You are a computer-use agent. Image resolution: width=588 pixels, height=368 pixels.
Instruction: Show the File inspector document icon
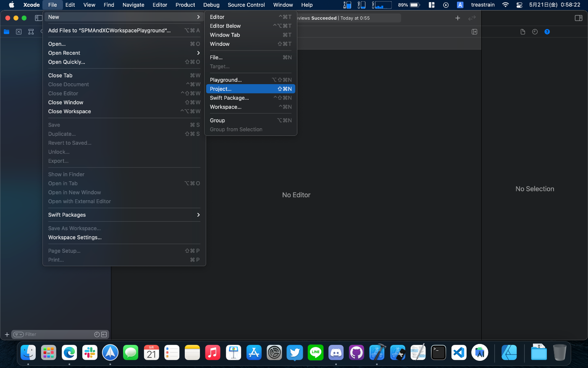coord(523,32)
